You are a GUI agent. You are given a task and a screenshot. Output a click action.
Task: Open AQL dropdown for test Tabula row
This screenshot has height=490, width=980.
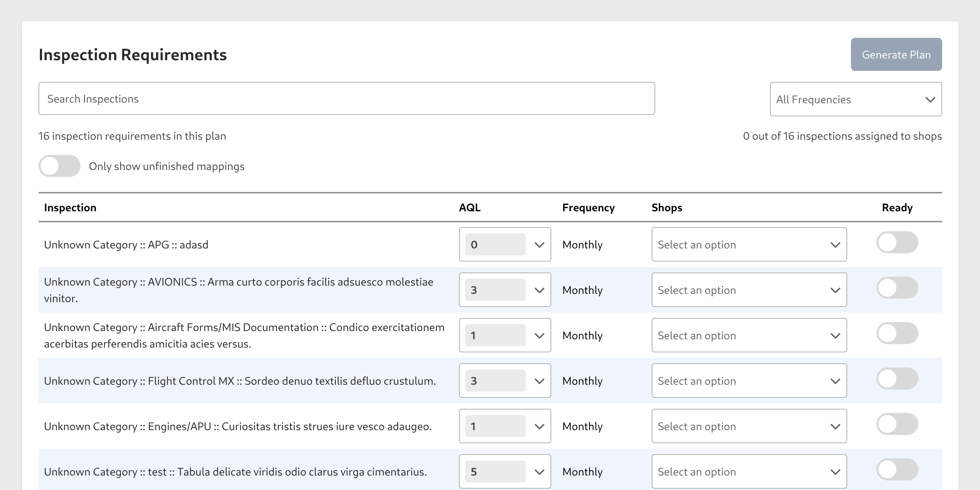(504, 471)
